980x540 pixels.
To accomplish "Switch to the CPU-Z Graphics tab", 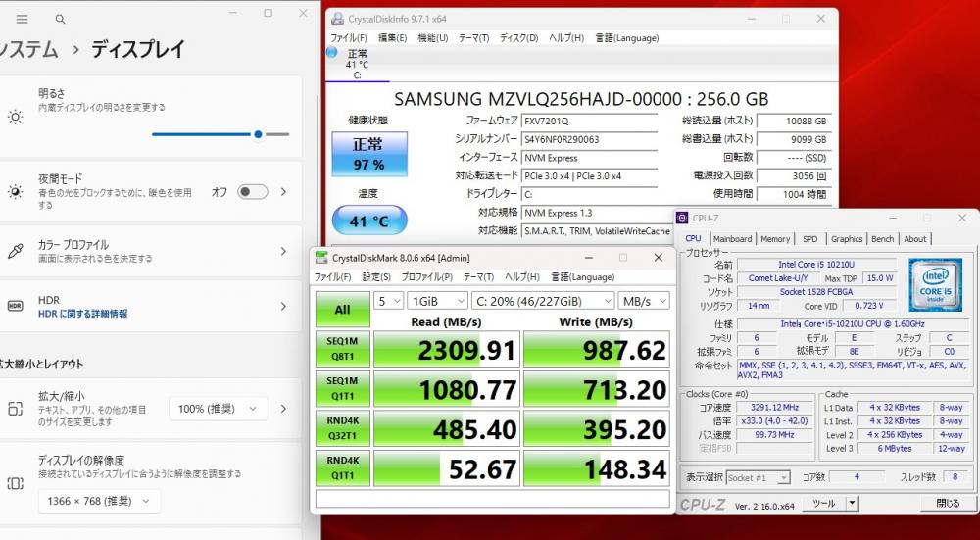I will (847, 239).
